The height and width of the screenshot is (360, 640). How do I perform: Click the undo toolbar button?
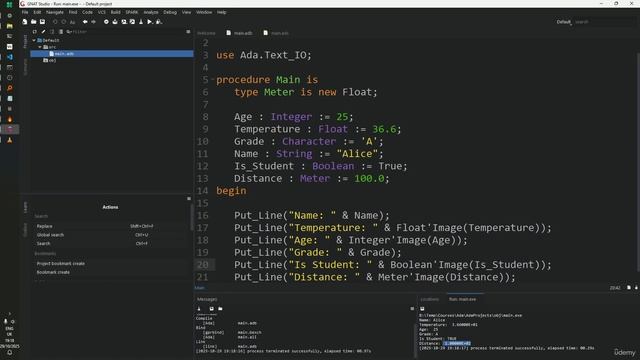(x=55, y=22)
